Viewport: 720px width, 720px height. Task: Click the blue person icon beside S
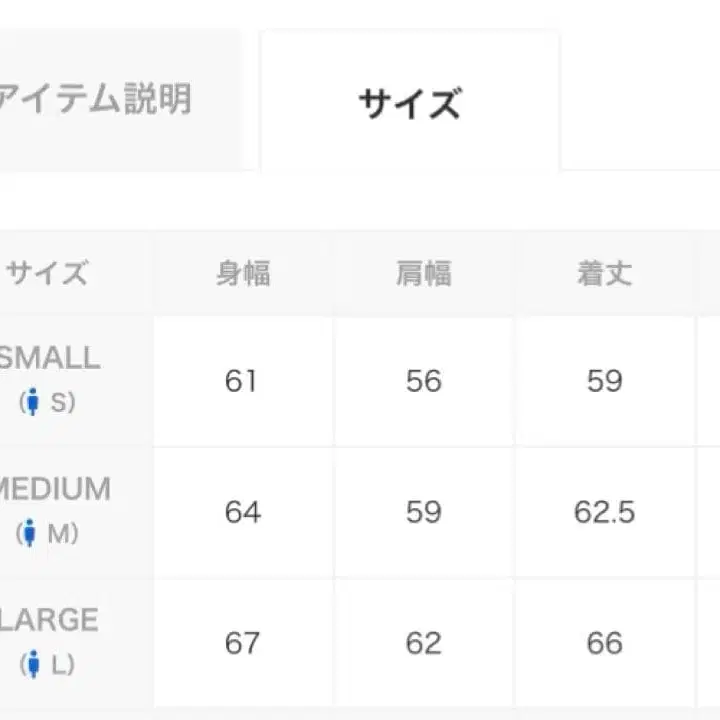tap(32, 403)
